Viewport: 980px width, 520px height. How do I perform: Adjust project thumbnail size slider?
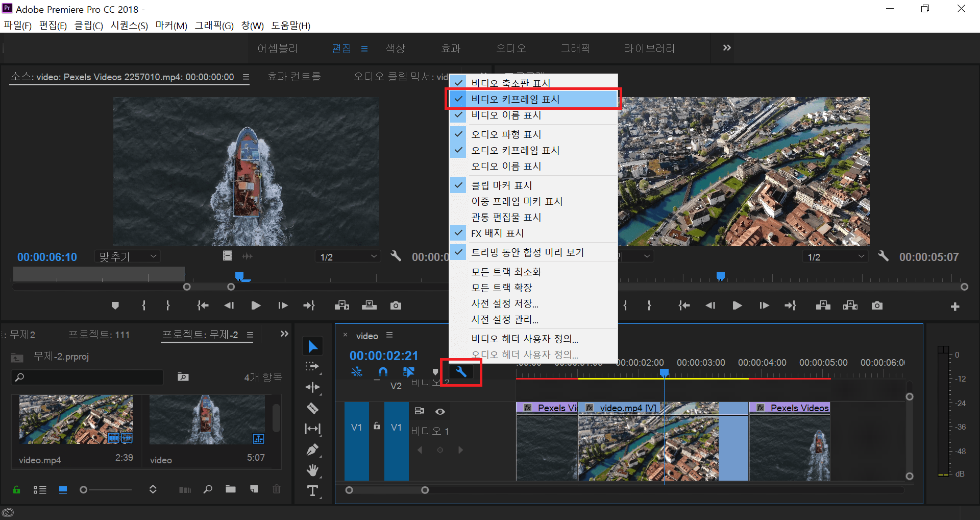[84, 490]
